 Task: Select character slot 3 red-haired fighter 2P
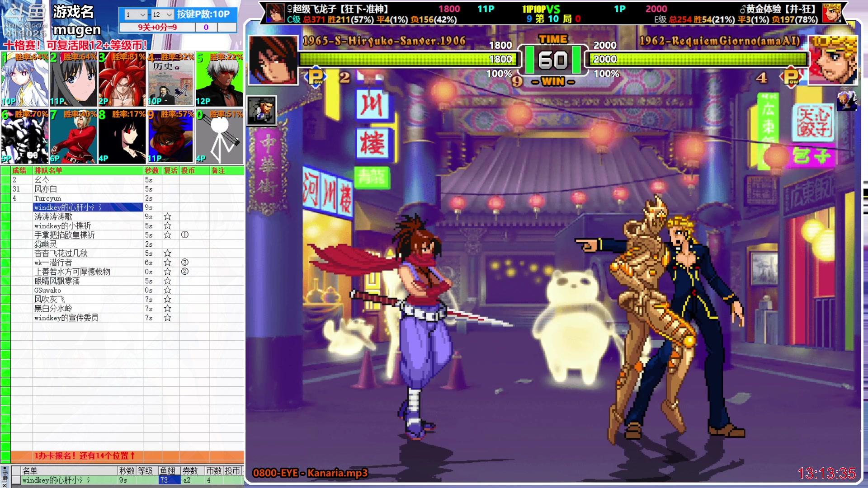[122, 80]
